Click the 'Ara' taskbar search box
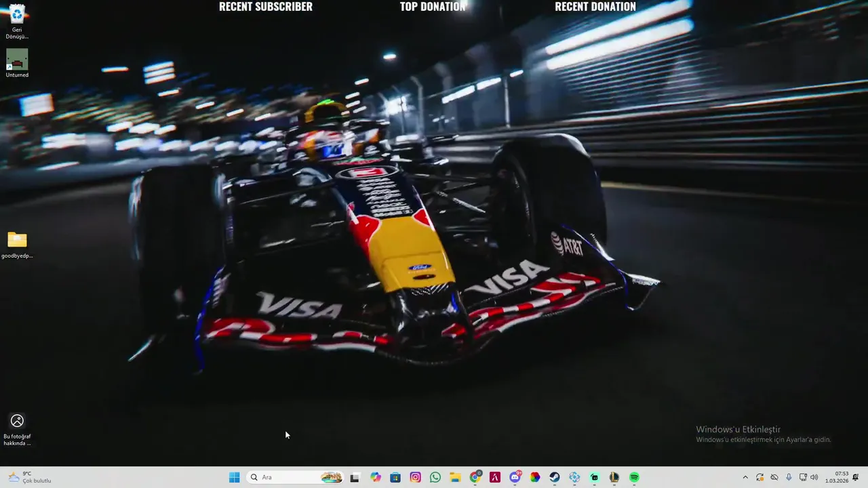 (x=296, y=477)
